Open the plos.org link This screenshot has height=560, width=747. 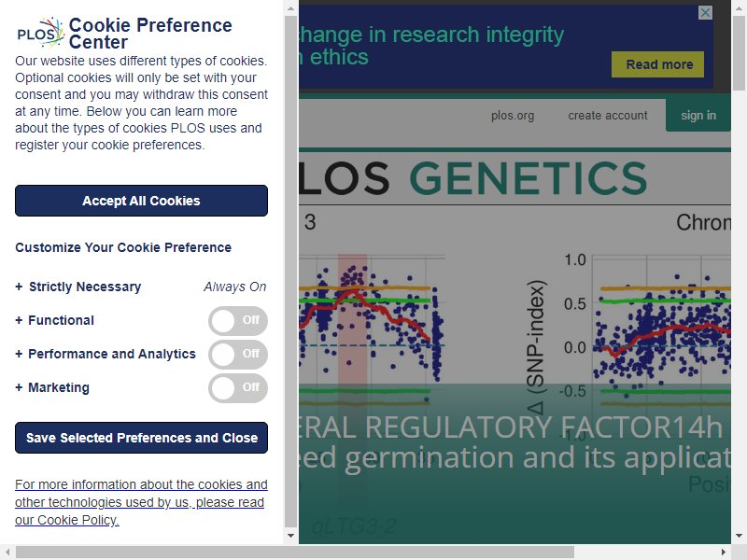(513, 116)
